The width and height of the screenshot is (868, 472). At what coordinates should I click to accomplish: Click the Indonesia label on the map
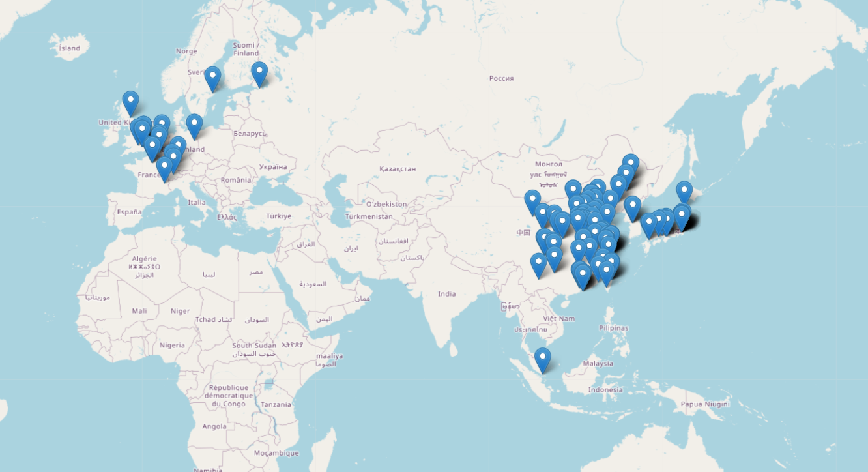(605, 390)
